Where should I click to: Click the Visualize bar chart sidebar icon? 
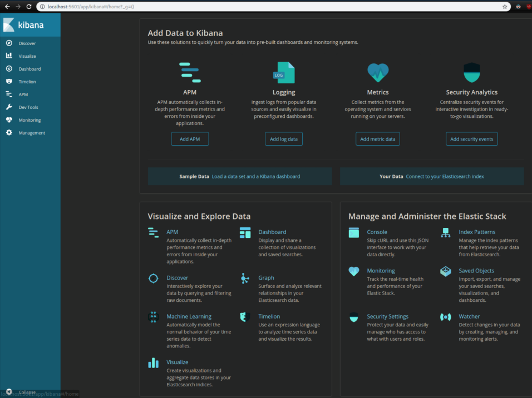tap(9, 56)
